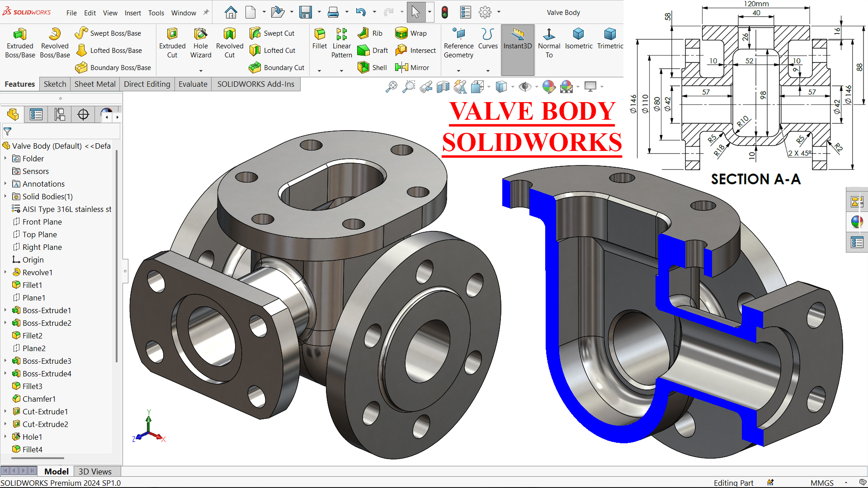Click the feature tree filter field

tap(61, 131)
